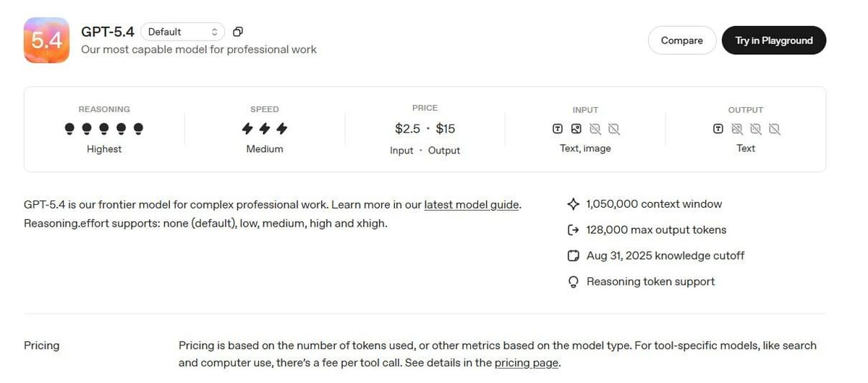Image resolution: width=868 pixels, height=383 pixels.
Task: Click the Pricing section heading
Action: point(42,345)
